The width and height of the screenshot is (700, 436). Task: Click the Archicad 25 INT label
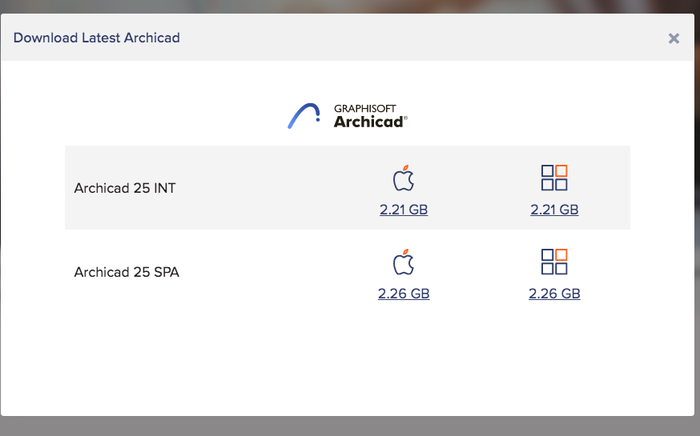125,188
